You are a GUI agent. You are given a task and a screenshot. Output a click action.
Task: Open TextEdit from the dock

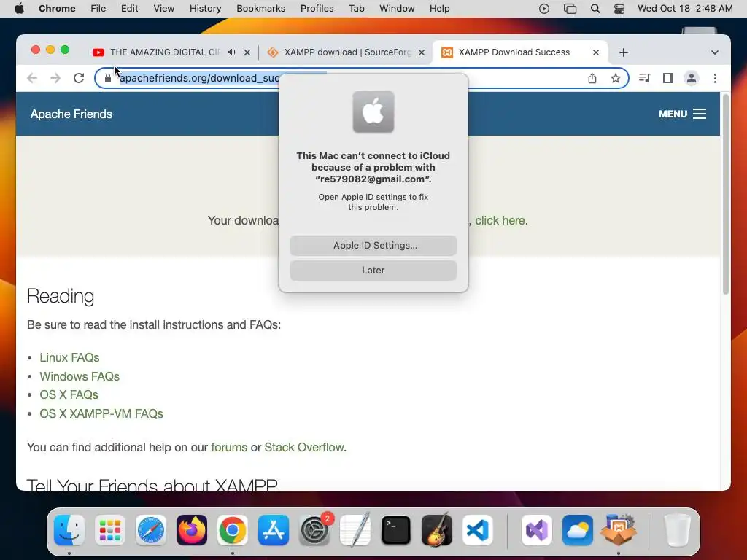[x=355, y=530]
